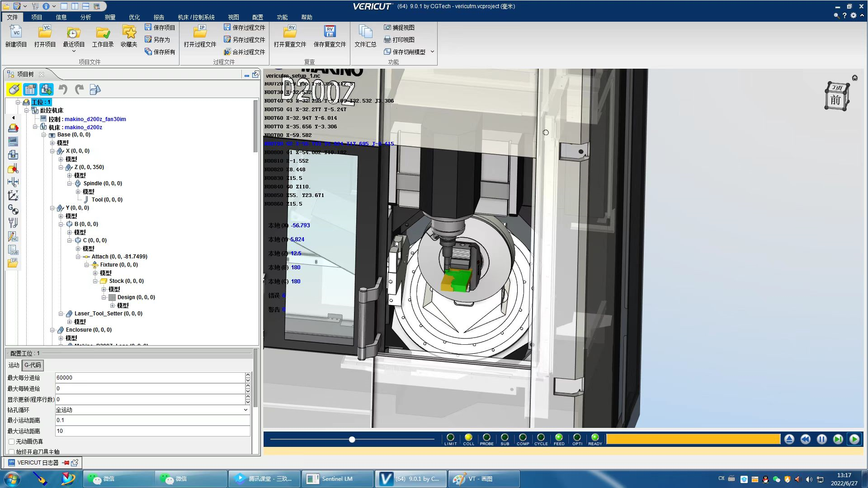
Task: Click the single step playback icon
Action: (838, 439)
